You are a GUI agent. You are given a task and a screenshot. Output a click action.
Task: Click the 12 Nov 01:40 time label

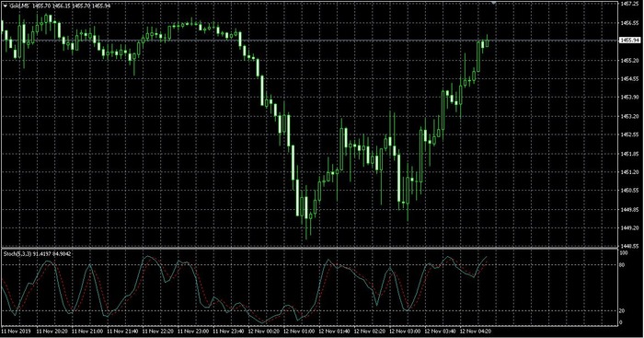pyautogui.click(x=334, y=331)
